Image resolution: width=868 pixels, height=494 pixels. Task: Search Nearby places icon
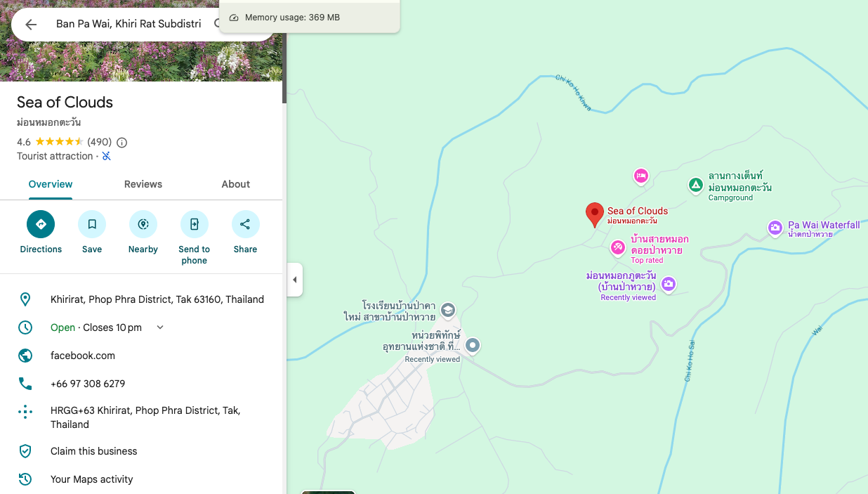pos(143,224)
